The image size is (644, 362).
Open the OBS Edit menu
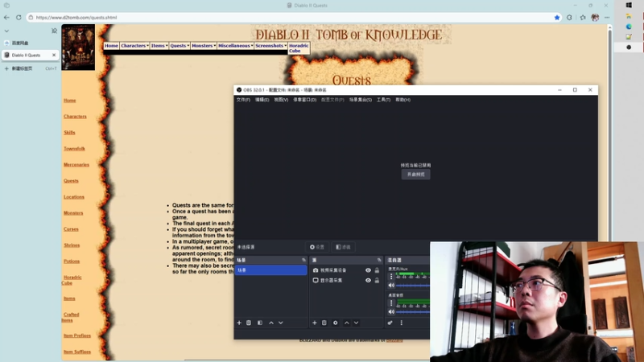[262, 100]
